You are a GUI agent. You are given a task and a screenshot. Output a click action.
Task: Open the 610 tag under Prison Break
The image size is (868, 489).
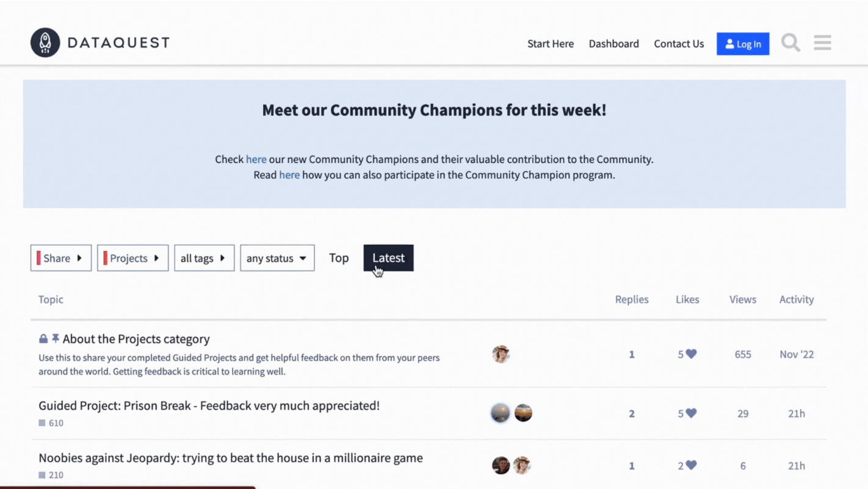56,422
